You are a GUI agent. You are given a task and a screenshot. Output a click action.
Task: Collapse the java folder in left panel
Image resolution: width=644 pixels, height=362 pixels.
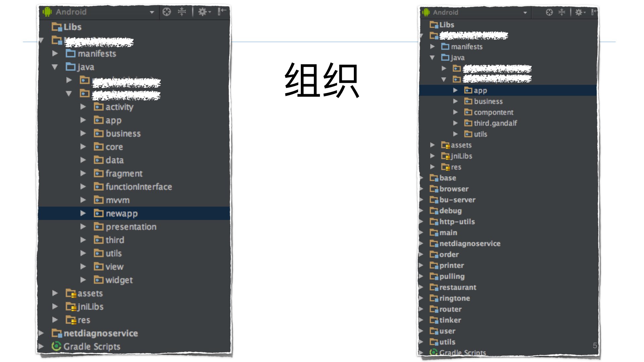tap(55, 67)
